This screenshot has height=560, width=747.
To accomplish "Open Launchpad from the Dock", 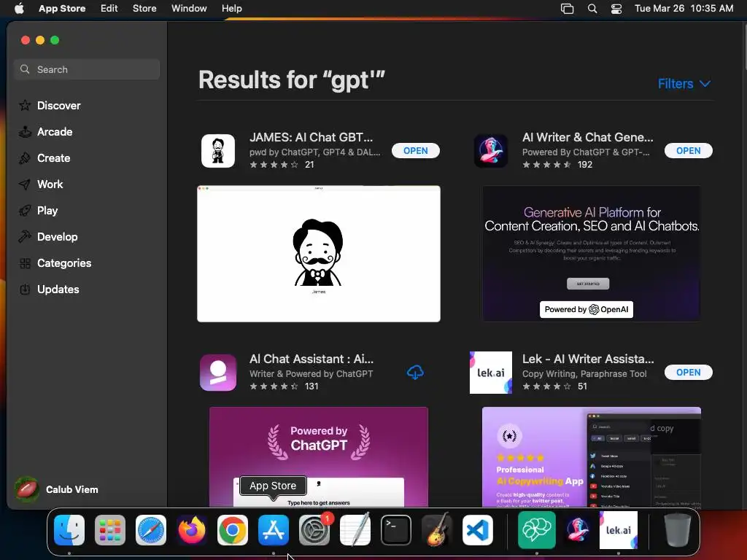I will click(110, 530).
